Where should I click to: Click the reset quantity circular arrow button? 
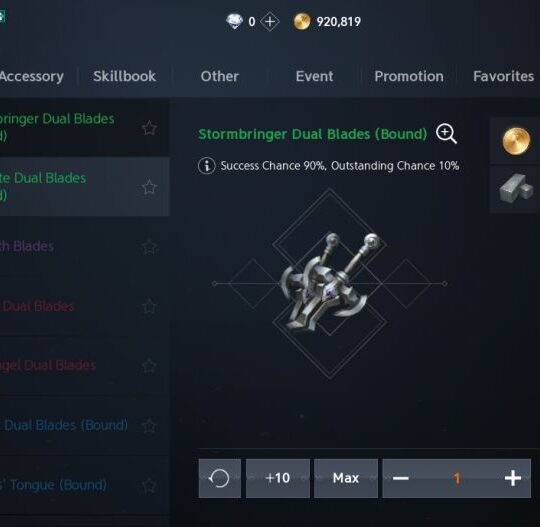click(220, 478)
